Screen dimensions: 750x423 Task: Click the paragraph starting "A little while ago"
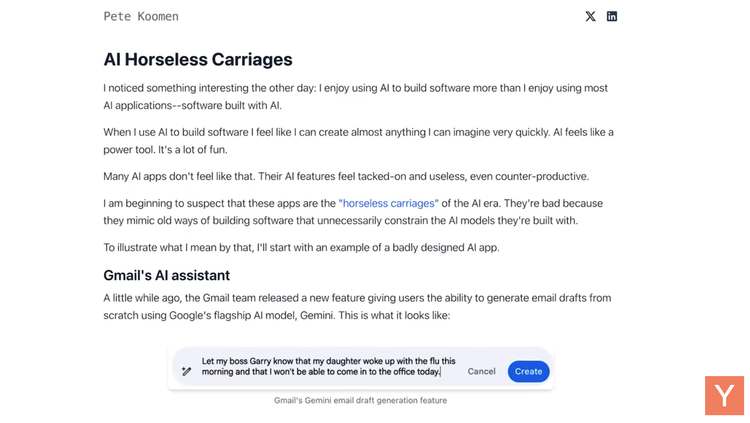tap(357, 307)
